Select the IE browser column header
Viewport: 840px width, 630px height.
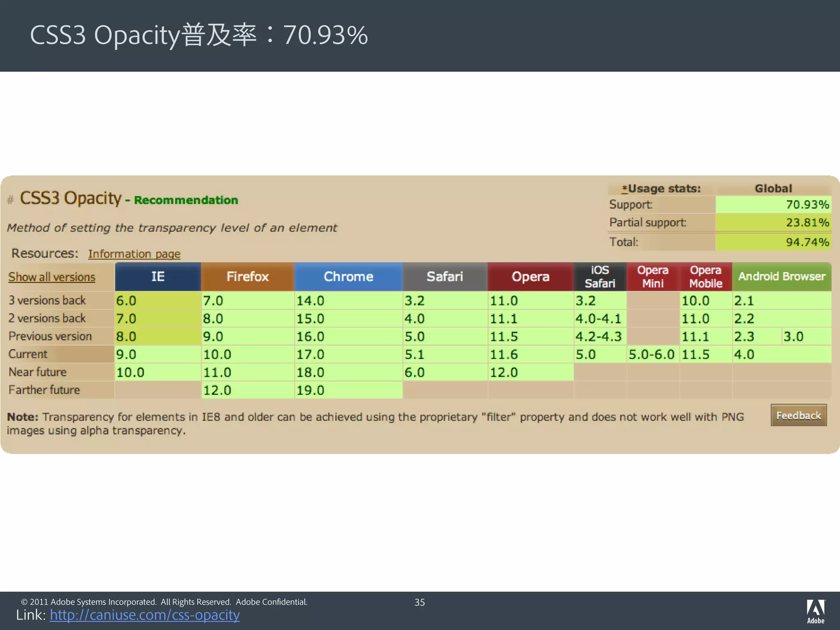[158, 277]
